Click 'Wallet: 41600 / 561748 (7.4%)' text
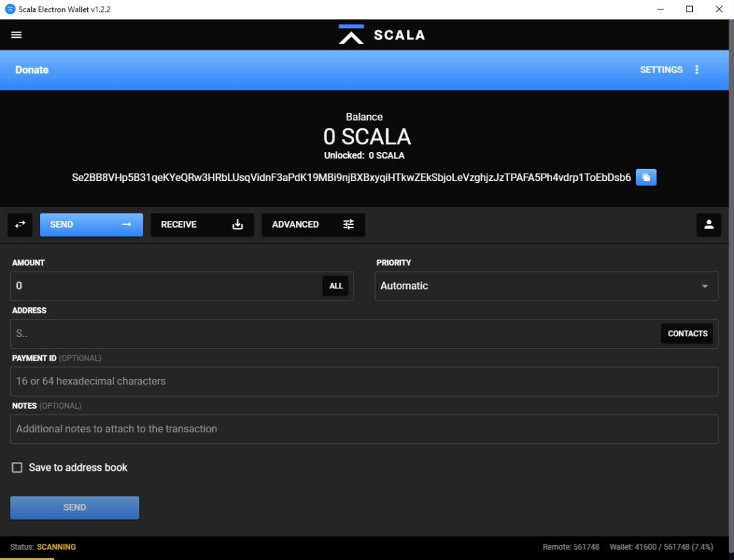Viewport: 734px width, 560px height. 662,547
